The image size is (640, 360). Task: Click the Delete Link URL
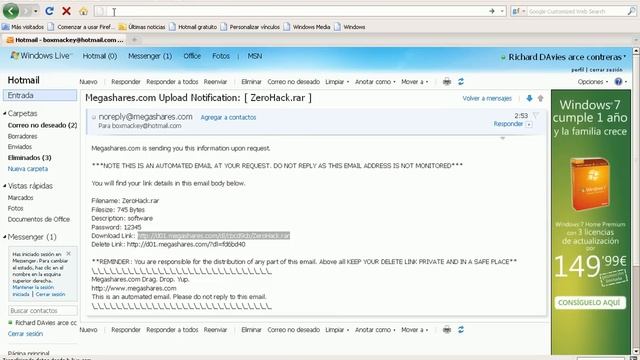click(x=186, y=244)
